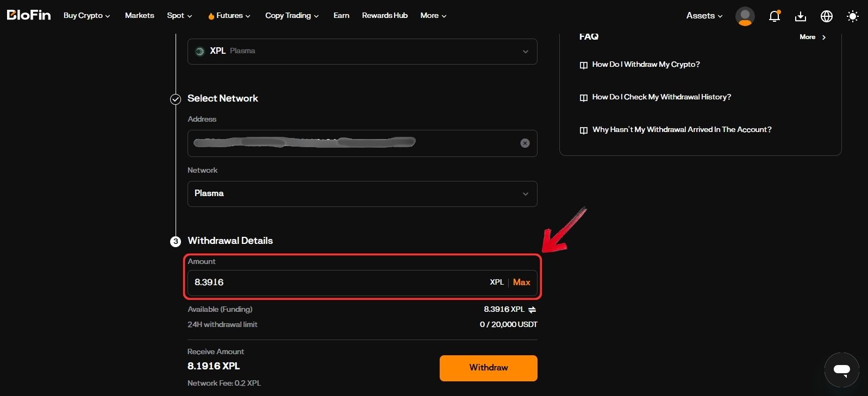
Task: Open the Futures dropdown menu
Action: pos(229,16)
